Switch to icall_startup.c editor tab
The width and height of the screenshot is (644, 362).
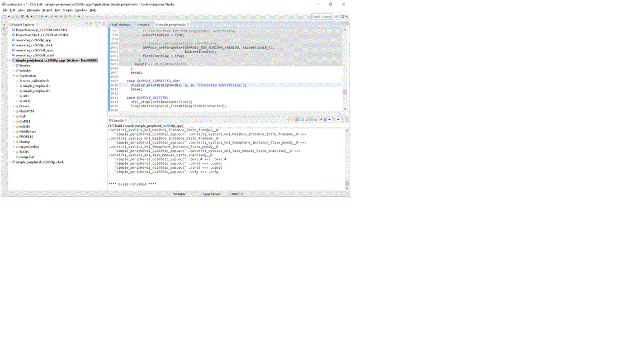(121, 24)
